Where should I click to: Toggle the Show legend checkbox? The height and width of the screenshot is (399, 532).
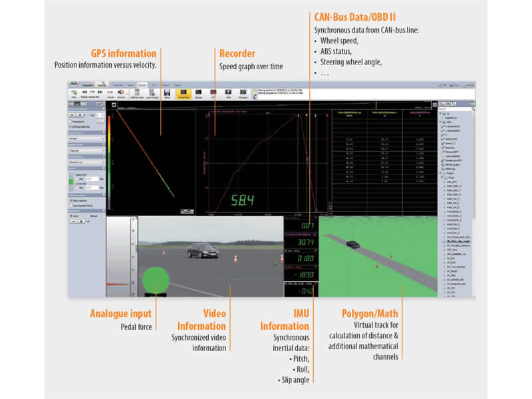pyautogui.click(x=72, y=199)
